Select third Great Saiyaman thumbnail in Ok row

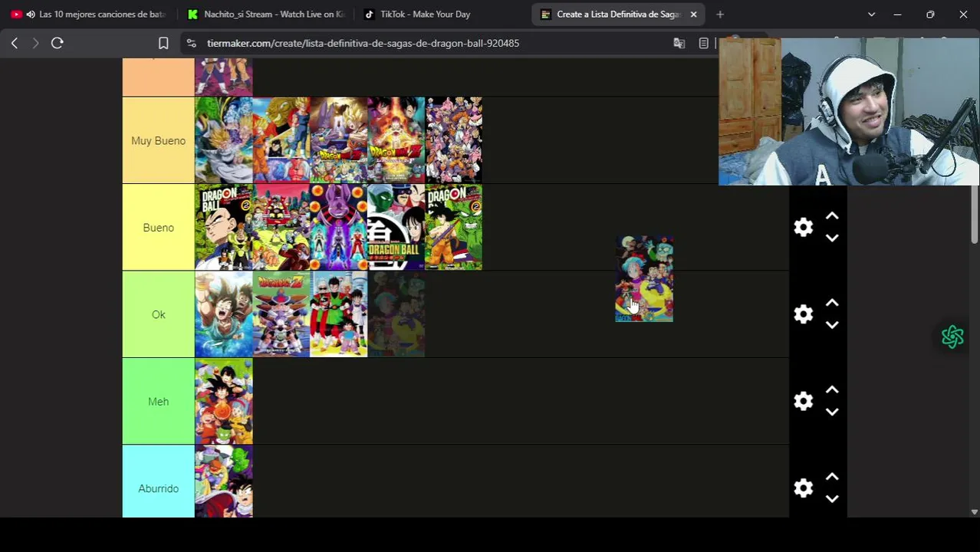pyautogui.click(x=339, y=314)
